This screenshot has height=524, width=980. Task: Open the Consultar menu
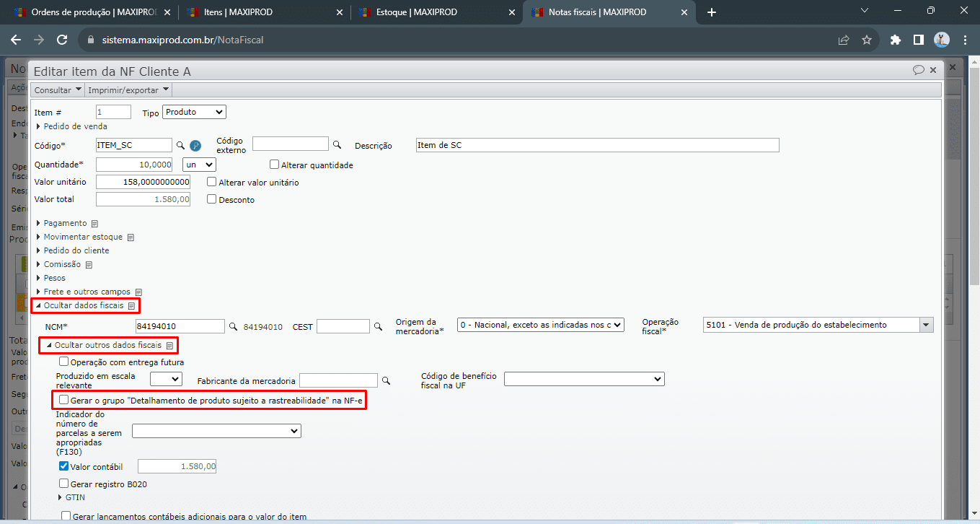pos(58,89)
